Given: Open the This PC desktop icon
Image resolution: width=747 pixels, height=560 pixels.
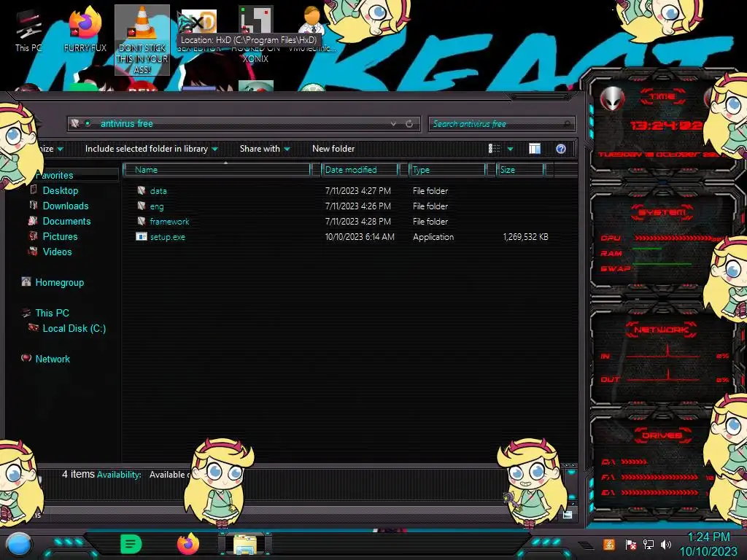Looking at the screenshot, I should point(28,31).
